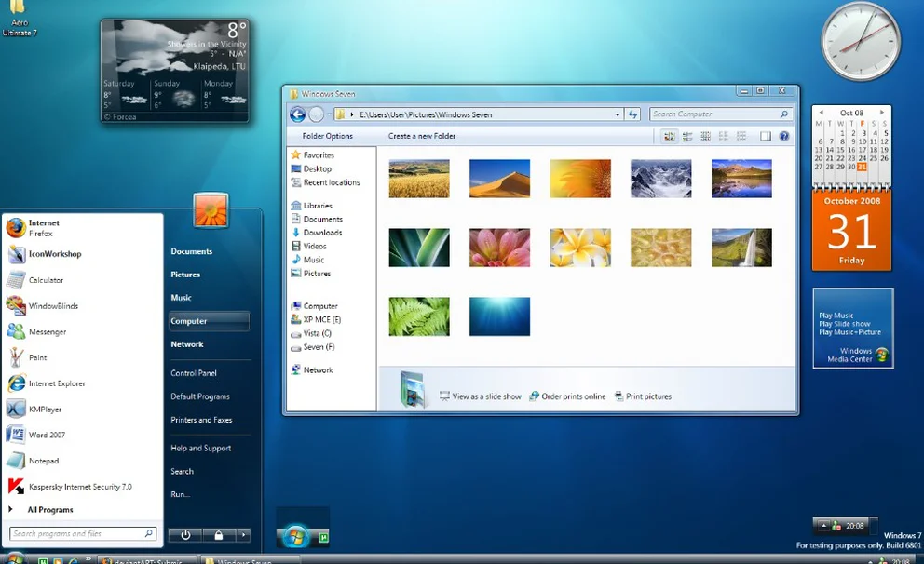Select Pictures in the Libraries tree
This screenshot has height=564, width=924.
click(317, 274)
